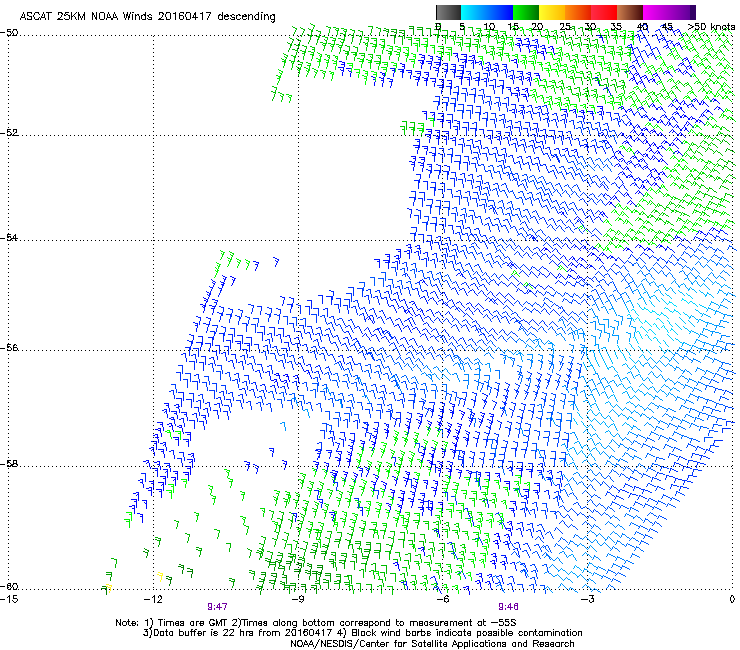This screenshot has height=650, width=740.
Task: Click the ">50 knots" legend label
Action: click(711, 27)
